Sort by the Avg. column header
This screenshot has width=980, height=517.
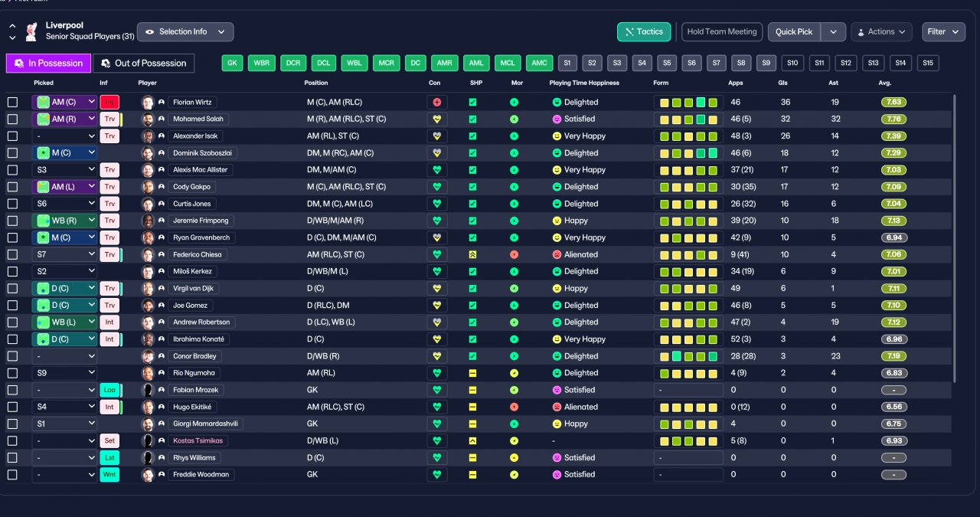(885, 83)
